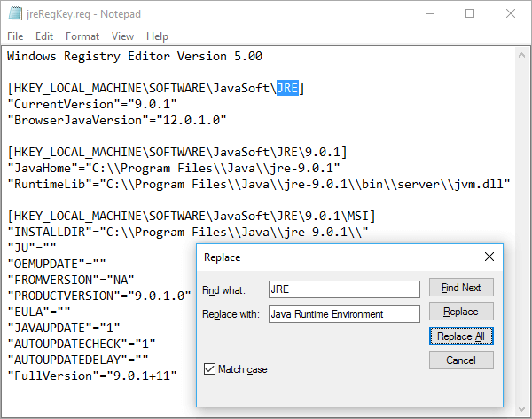Close the Replace dialog with its X

pyautogui.click(x=489, y=257)
